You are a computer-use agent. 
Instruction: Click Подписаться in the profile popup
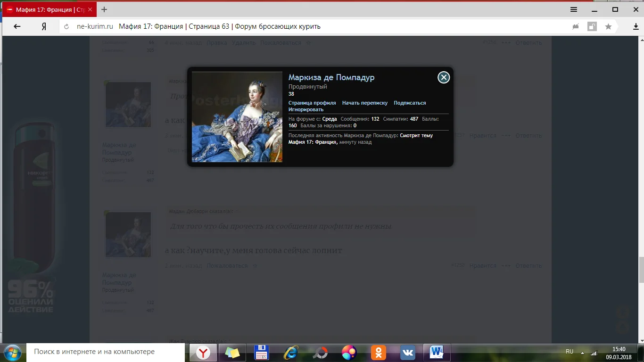410,103
